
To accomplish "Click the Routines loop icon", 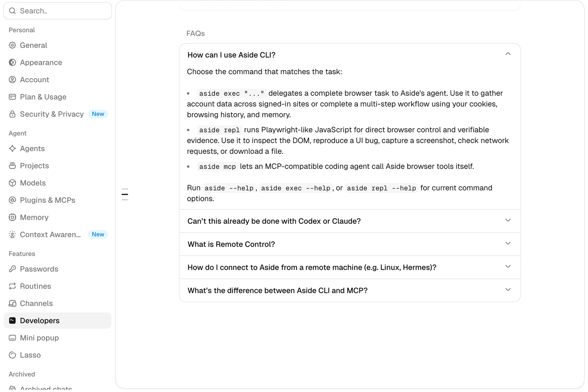I will 12,286.
